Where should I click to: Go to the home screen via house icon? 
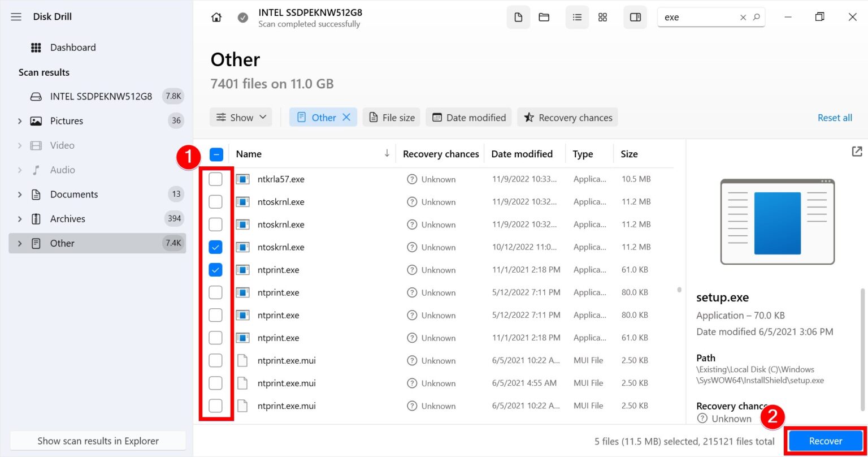(216, 17)
